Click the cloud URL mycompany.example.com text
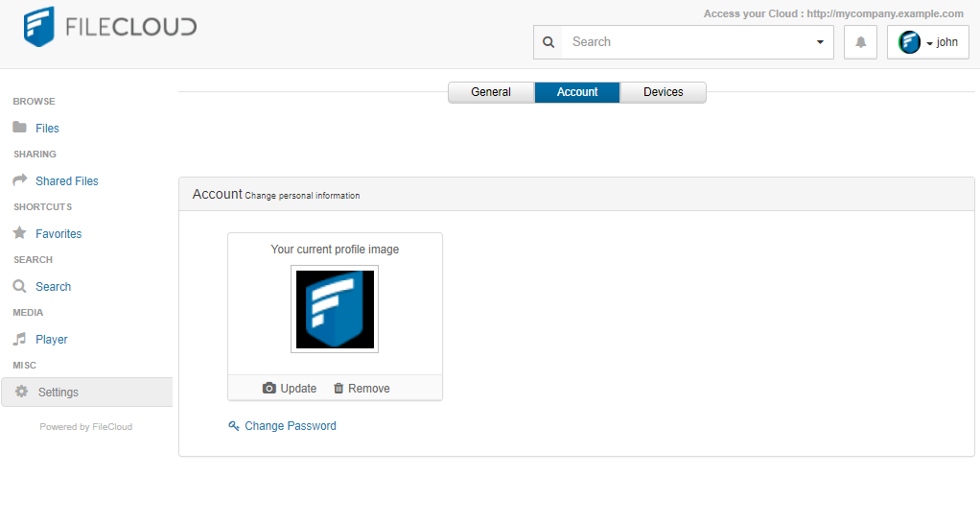 (x=885, y=13)
